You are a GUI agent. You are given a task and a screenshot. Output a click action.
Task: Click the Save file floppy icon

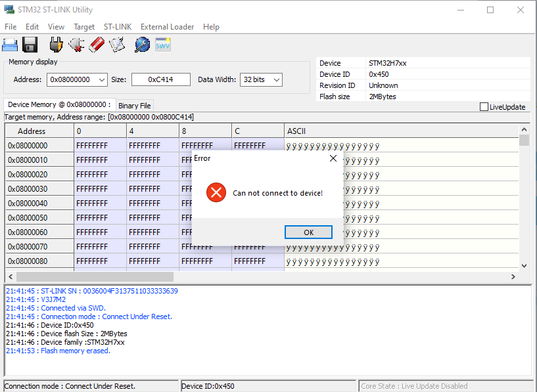[30, 45]
